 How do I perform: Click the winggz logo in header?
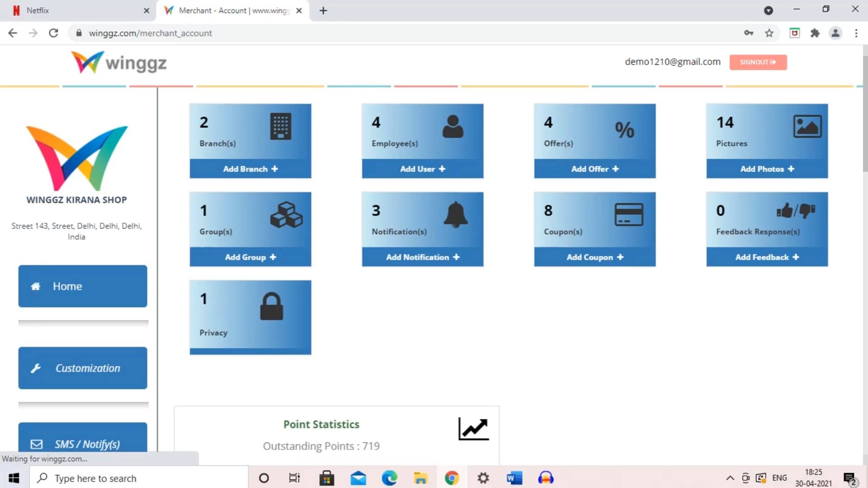(x=119, y=62)
